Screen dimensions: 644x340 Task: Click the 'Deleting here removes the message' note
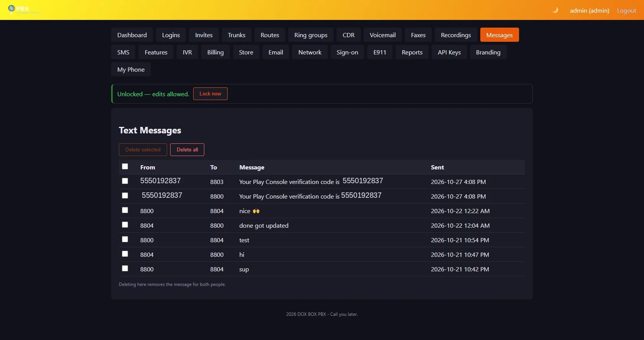[x=172, y=284]
